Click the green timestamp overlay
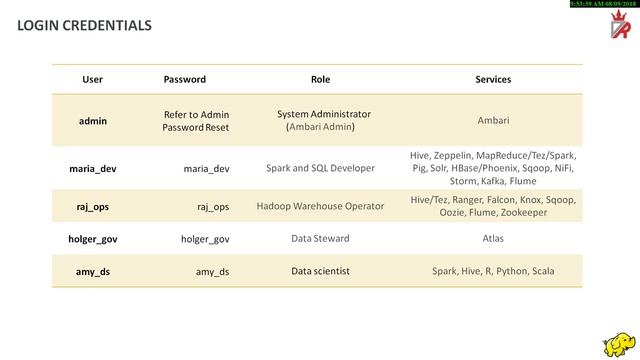 pyautogui.click(x=604, y=4)
